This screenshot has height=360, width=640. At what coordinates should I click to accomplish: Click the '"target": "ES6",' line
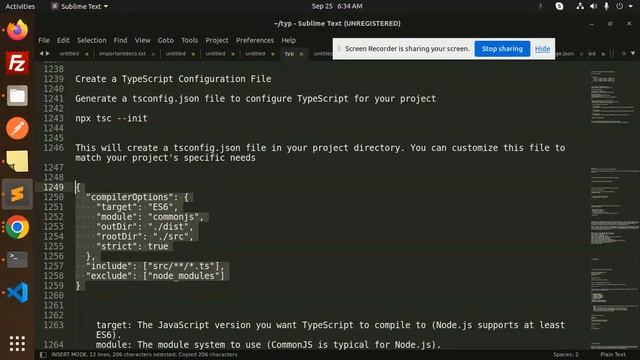[x=137, y=207]
